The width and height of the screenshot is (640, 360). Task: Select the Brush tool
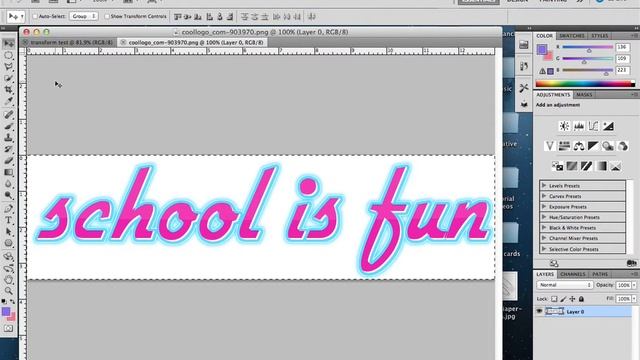[x=9, y=126]
